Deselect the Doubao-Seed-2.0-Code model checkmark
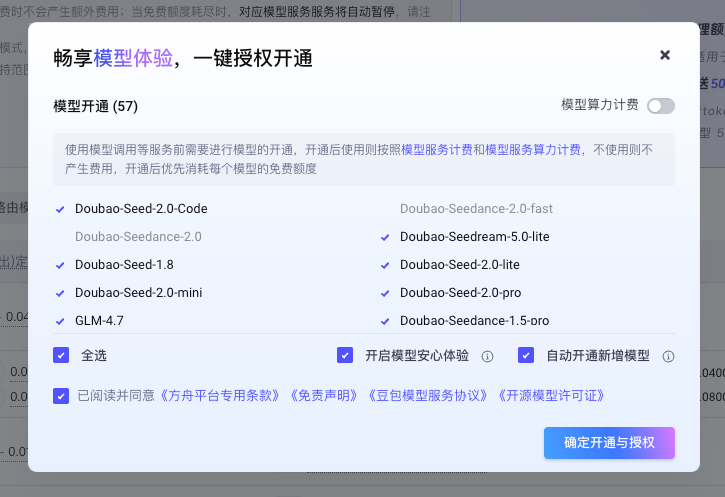 click(x=60, y=209)
